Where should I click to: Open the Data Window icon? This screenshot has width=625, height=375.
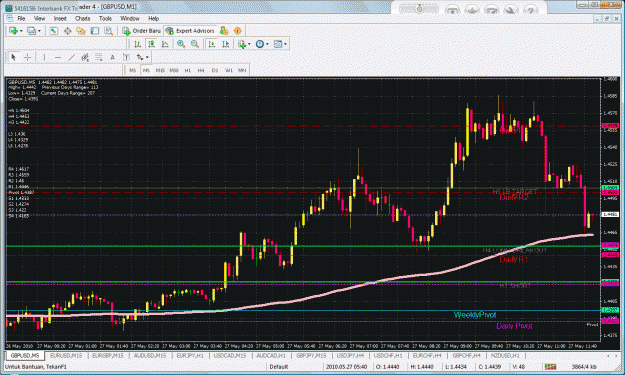click(x=67, y=31)
